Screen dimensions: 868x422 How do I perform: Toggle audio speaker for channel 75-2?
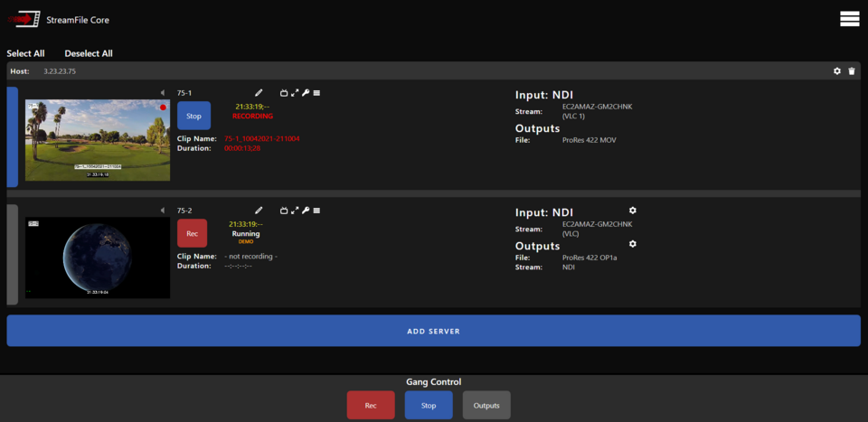pos(162,210)
